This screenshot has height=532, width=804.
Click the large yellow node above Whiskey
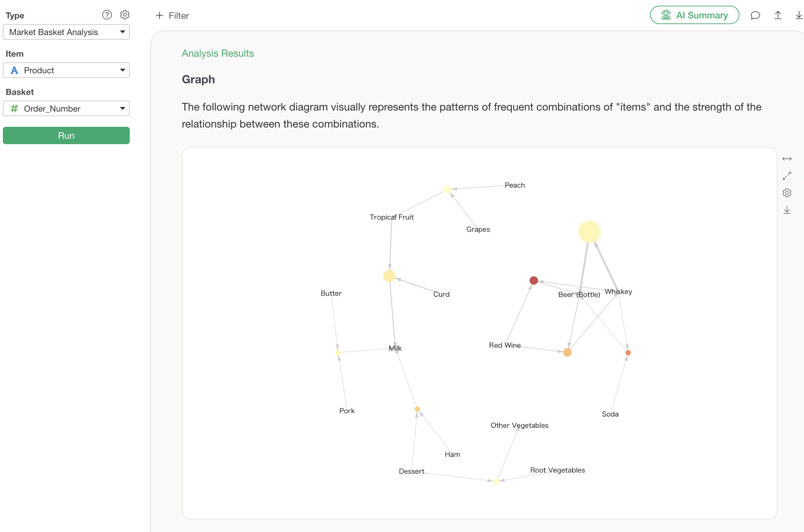tap(590, 232)
